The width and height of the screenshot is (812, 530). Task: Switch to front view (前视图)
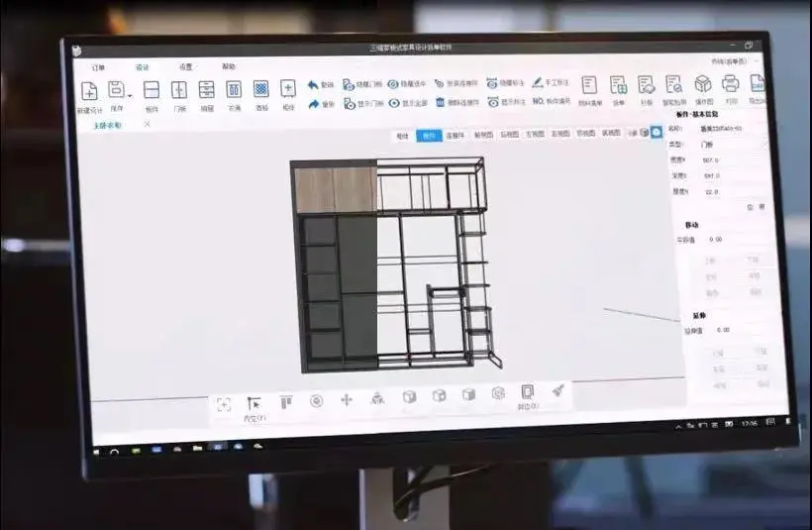click(483, 135)
